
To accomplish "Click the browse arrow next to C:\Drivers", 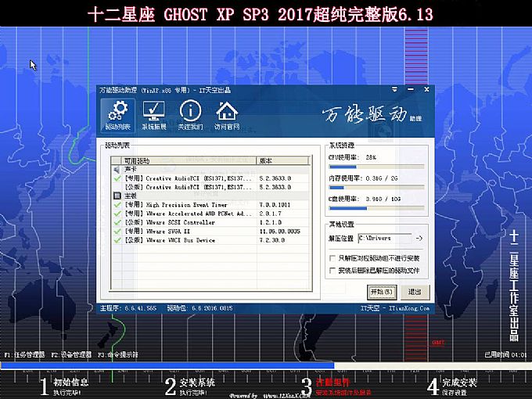I will click(x=419, y=238).
